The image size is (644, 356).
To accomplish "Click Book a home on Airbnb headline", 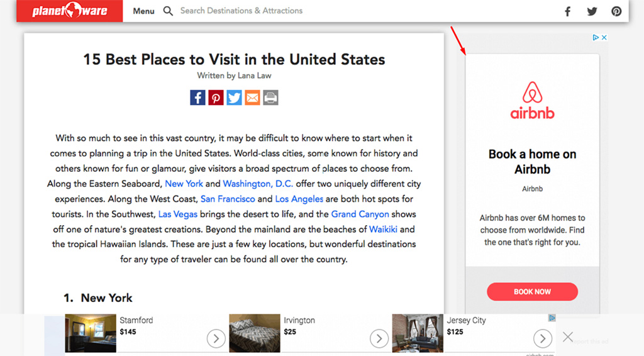I will 532,162.
